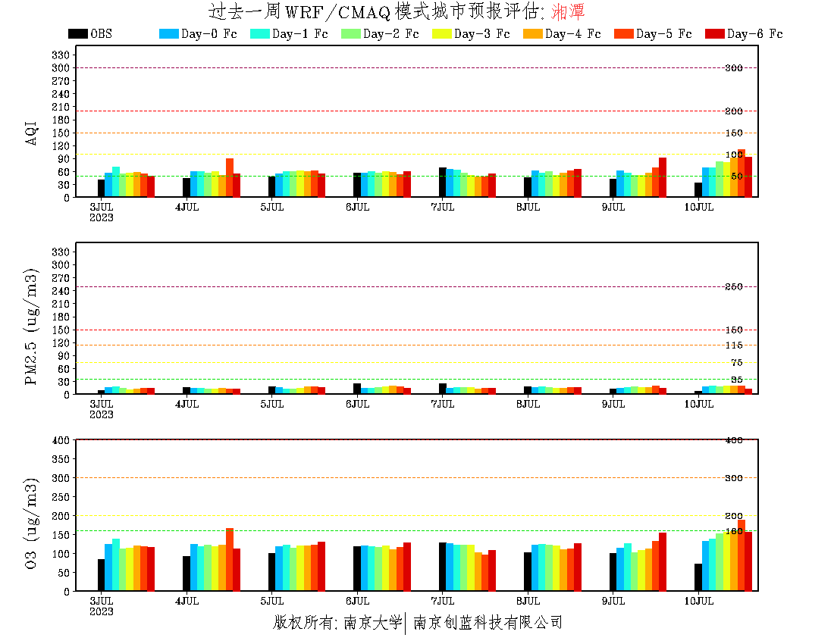Click the red city name 湘潭 in the title

point(568,11)
